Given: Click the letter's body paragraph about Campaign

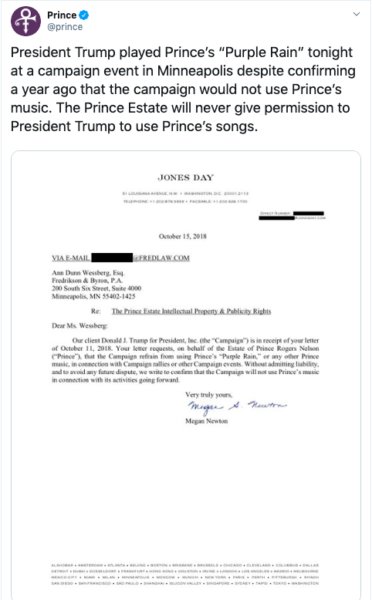Looking at the screenshot, I should point(185,360).
